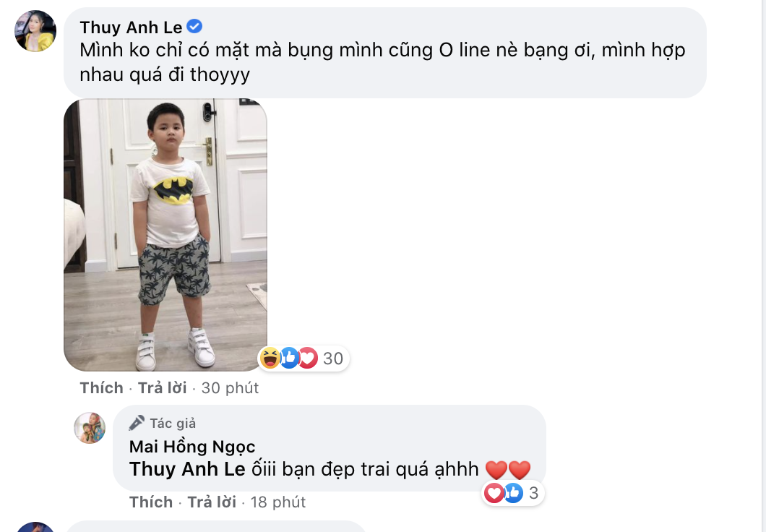Reply to Thuy Anh Le's comment via Trả lời
The image size is (766, 532).
[x=162, y=388]
